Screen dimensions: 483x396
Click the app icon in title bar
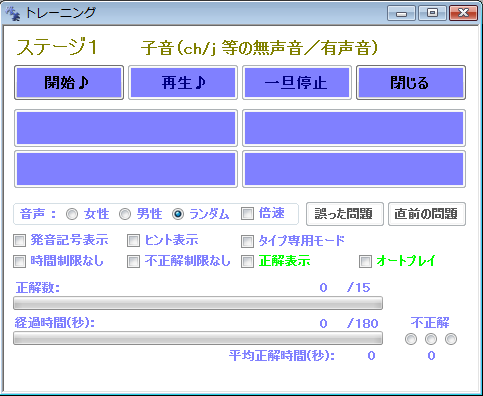pyautogui.click(x=13, y=14)
